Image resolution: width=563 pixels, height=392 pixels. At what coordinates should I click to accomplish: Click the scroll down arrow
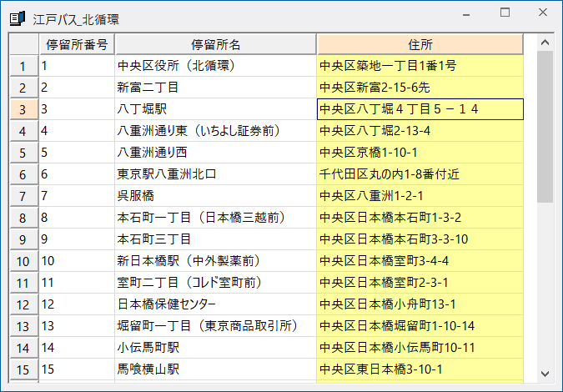(545, 373)
